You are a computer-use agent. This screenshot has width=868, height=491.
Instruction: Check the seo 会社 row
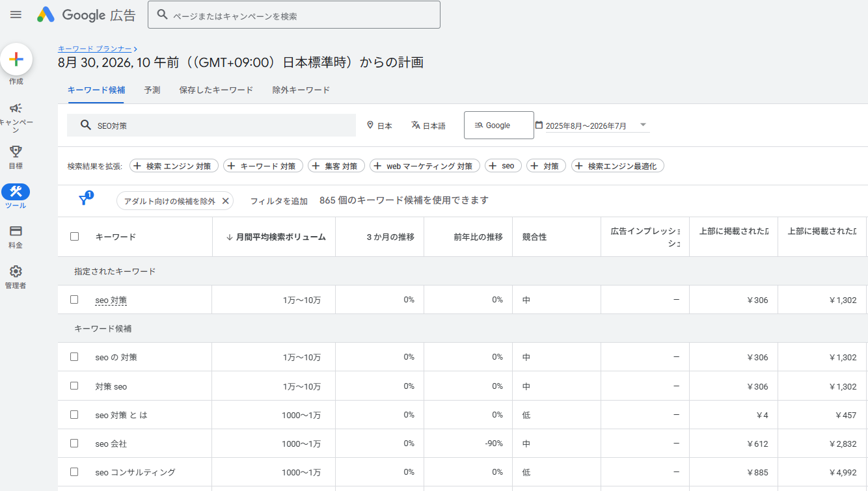point(74,443)
